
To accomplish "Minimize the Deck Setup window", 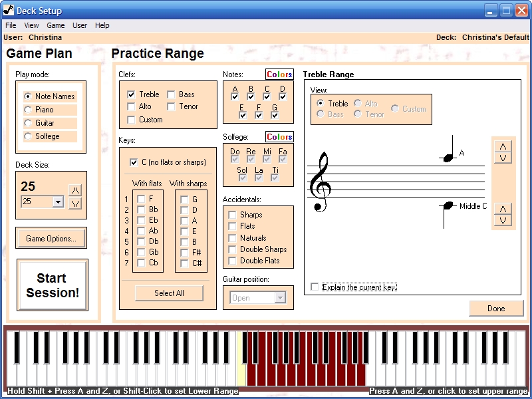I will pyautogui.click(x=490, y=11).
